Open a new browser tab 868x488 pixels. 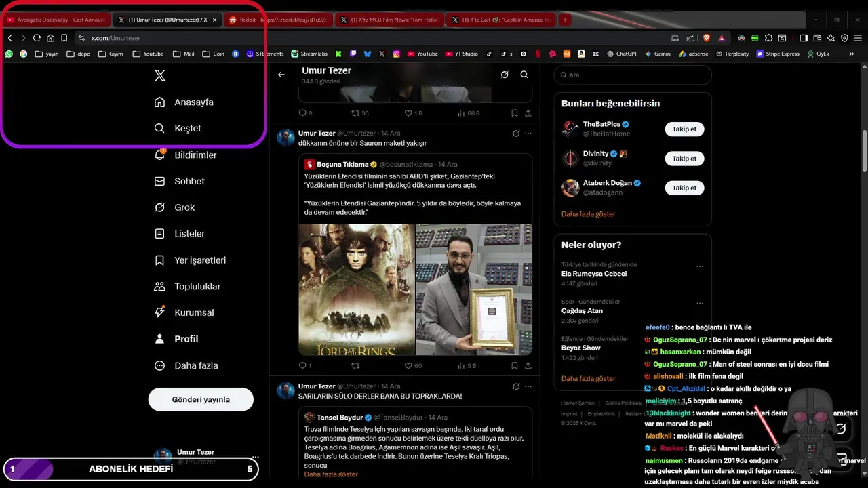click(564, 20)
